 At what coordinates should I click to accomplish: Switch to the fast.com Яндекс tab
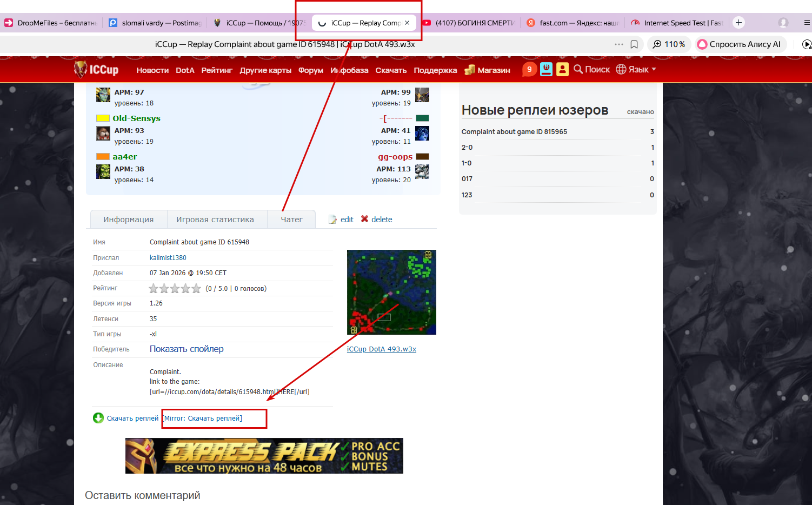(x=573, y=23)
